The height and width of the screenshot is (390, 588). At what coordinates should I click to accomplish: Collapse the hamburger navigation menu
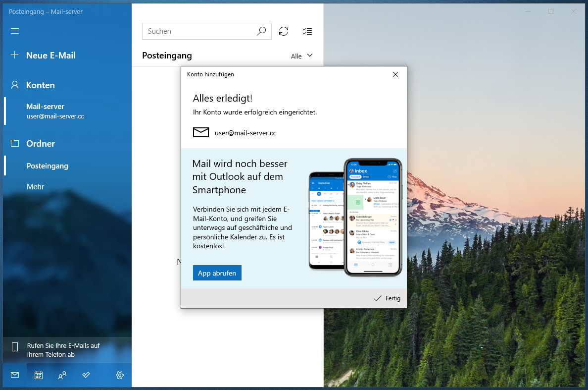[15, 31]
